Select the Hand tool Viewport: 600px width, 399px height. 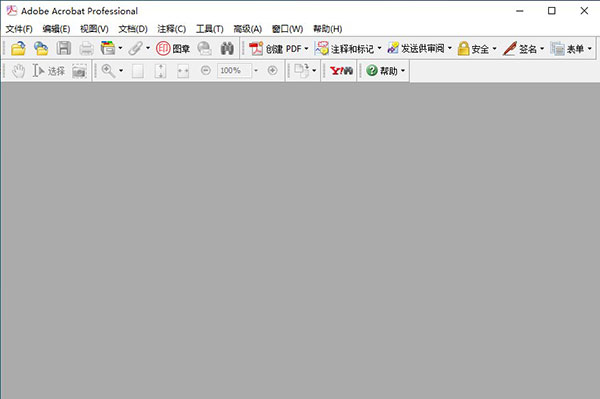point(18,71)
